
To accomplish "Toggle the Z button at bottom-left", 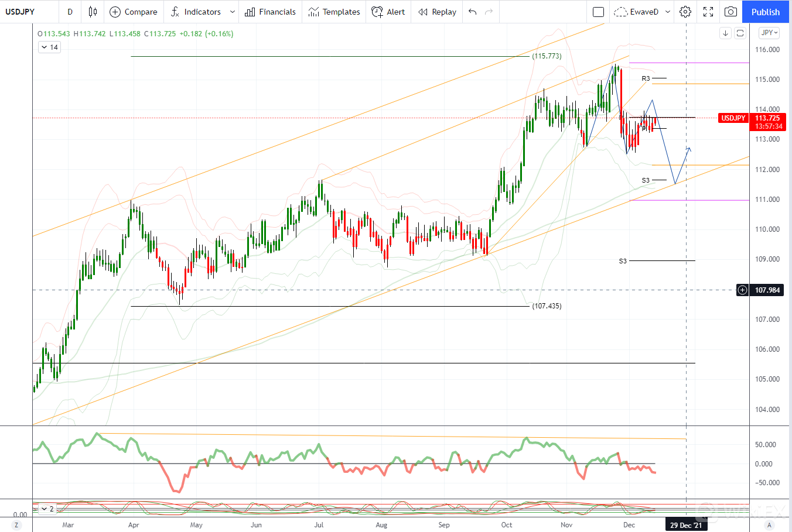I will tap(16, 525).
